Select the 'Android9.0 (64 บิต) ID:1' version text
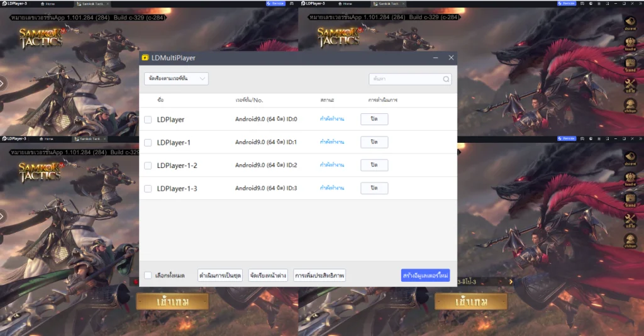Image resolution: width=644 pixels, height=336 pixels. pyautogui.click(x=266, y=142)
